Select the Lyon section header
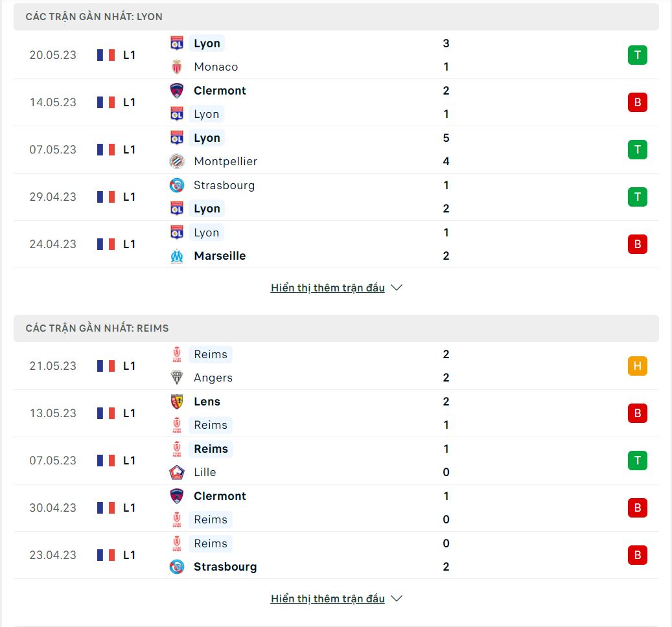 pyautogui.click(x=336, y=17)
